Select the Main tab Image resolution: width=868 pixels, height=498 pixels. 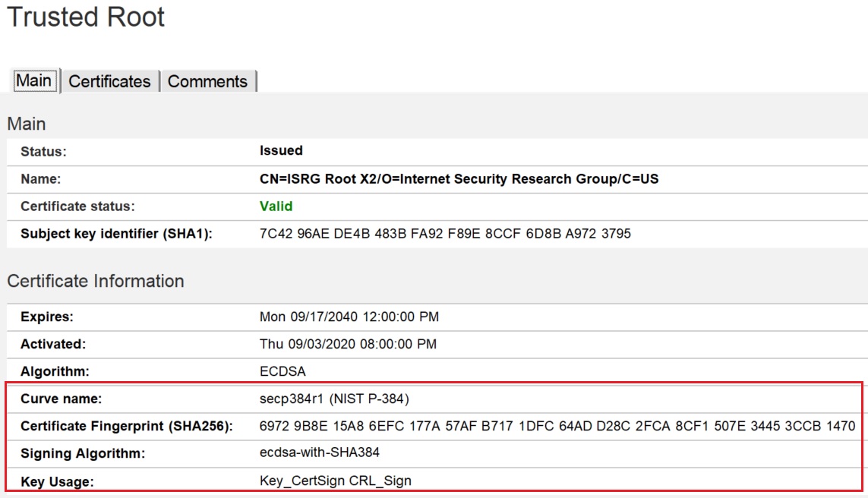pyautogui.click(x=33, y=80)
